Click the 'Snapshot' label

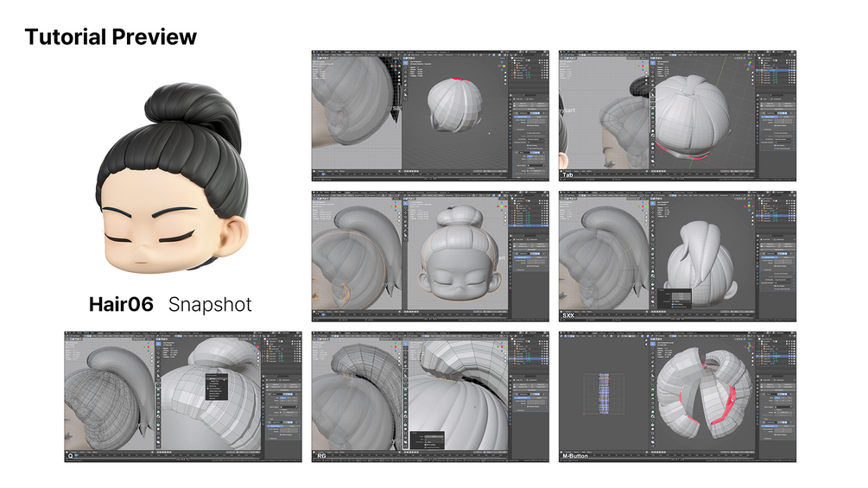click(x=210, y=305)
